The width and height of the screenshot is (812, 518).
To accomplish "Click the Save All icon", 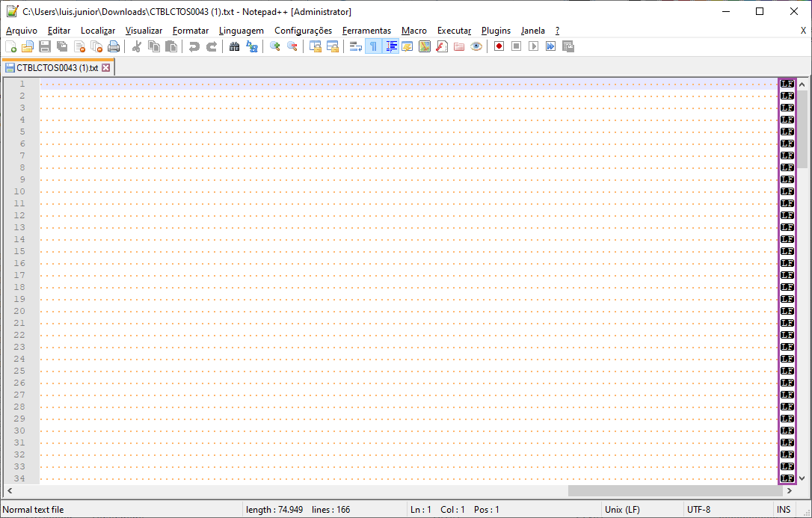I will [x=62, y=46].
